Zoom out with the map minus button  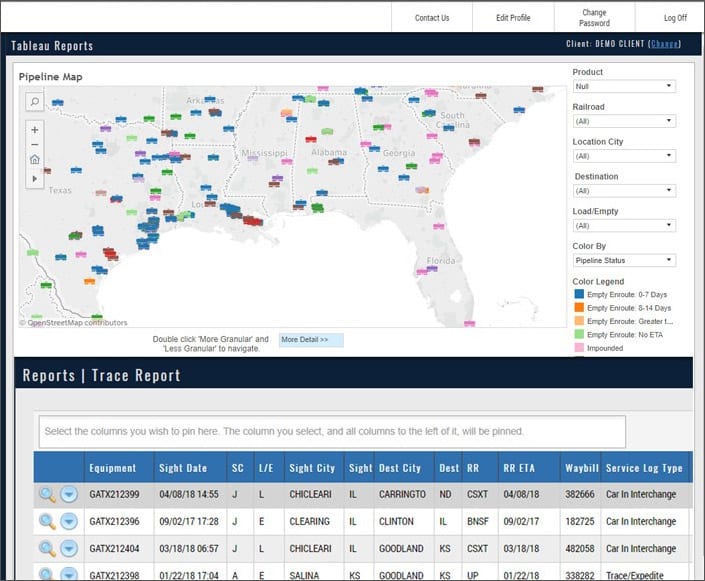pos(35,144)
